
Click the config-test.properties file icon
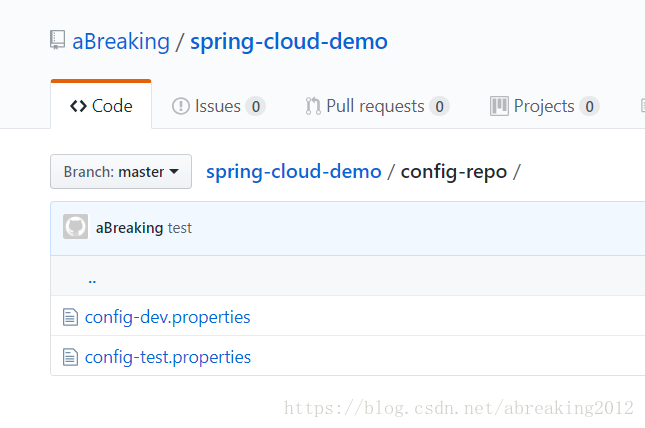[x=70, y=357]
